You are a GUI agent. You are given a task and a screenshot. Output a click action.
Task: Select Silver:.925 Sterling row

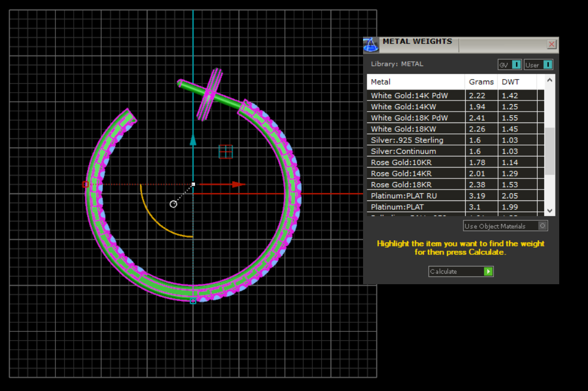415,140
